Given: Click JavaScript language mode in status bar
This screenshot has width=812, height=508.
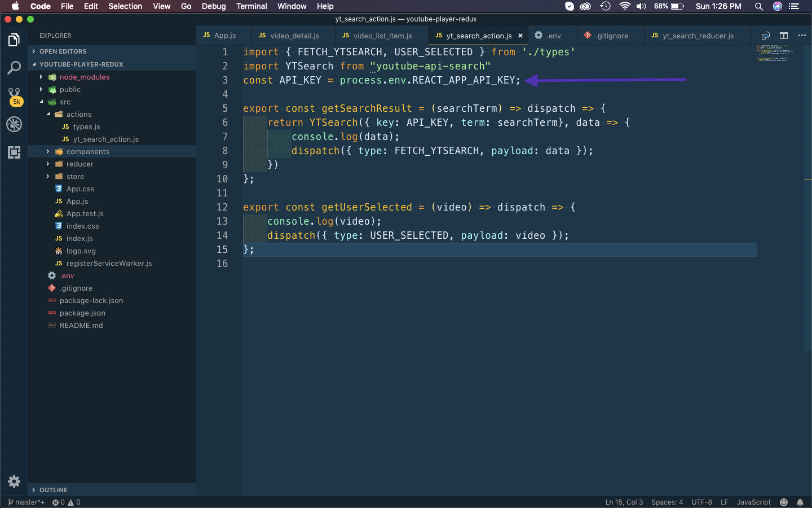Looking at the screenshot, I should click(753, 502).
